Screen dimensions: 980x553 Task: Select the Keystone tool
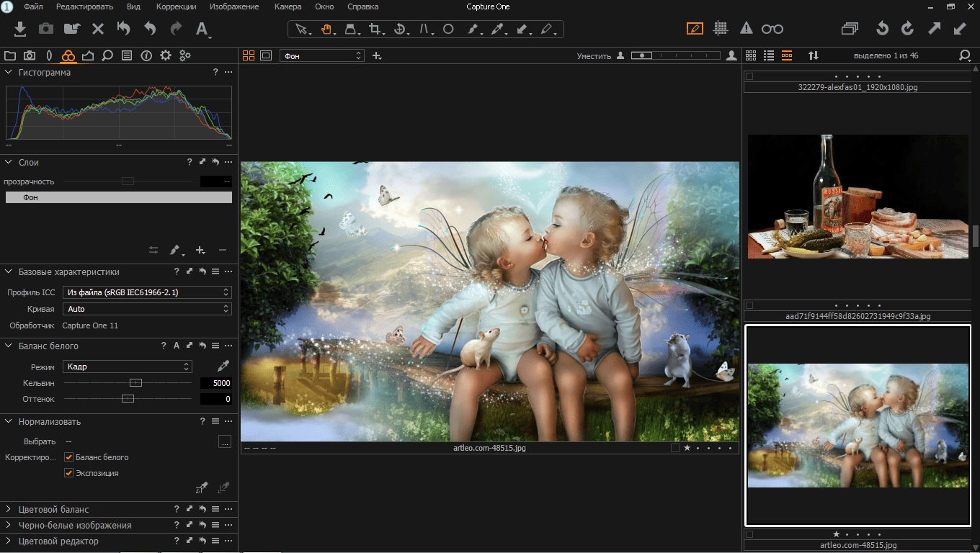click(x=424, y=30)
